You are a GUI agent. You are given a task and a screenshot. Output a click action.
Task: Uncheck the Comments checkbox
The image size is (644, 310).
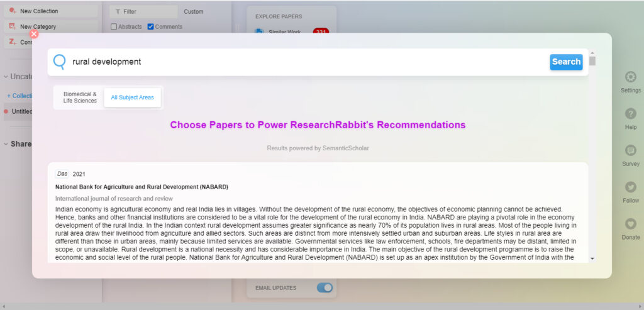tap(150, 26)
